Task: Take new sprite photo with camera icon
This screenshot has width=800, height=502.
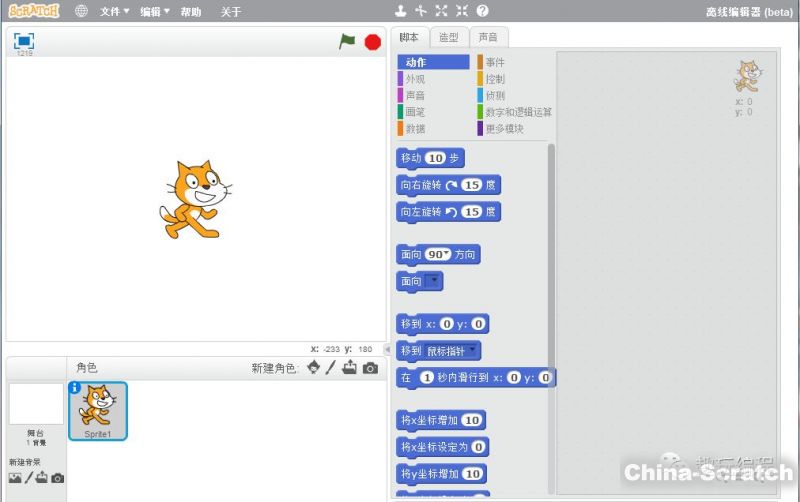Action: 370,368
